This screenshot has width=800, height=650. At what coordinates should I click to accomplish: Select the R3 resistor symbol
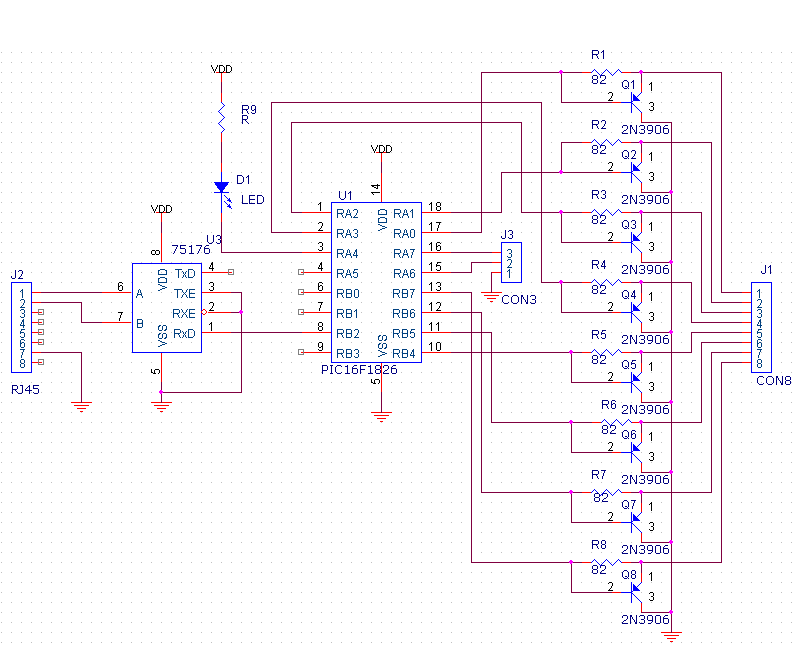click(x=606, y=212)
